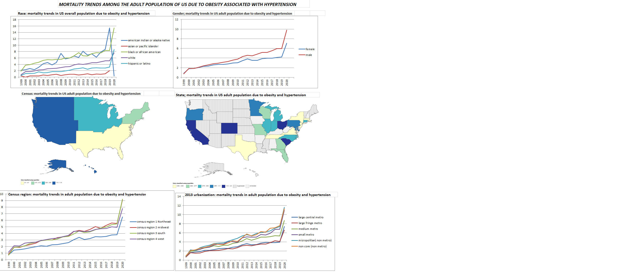Select 'micropolitan( non metro)' legend entry

(x=315, y=240)
